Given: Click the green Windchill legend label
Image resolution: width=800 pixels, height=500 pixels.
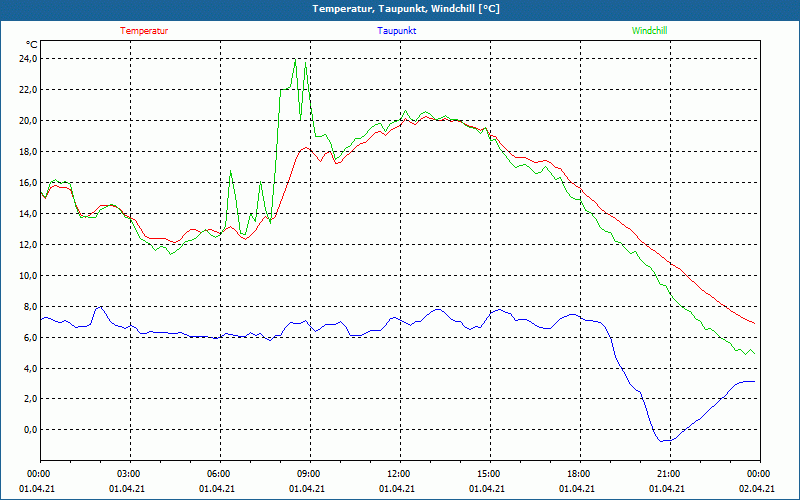Looking at the screenshot, I should click(x=649, y=31).
